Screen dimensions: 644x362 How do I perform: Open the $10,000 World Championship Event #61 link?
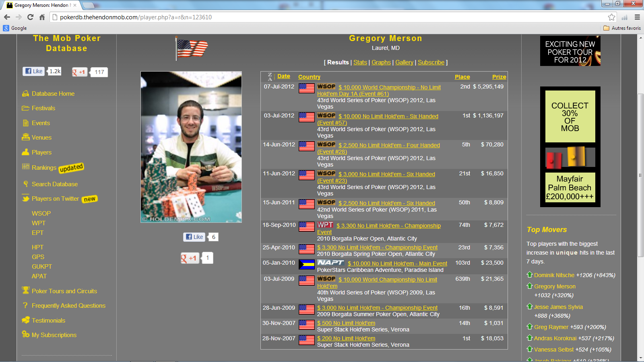coord(379,90)
